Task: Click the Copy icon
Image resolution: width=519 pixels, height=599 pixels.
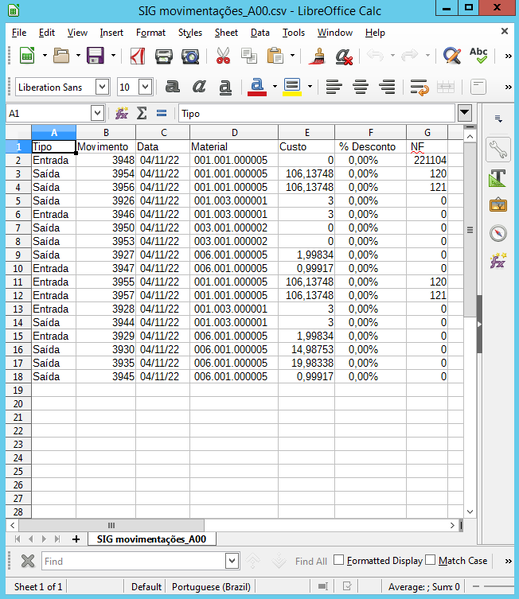Action: [249, 56]
